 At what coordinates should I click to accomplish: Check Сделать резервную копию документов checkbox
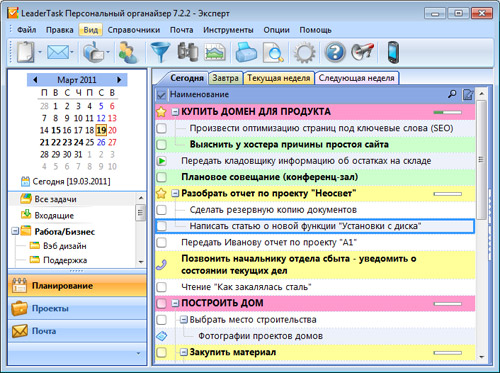point(162,210)
